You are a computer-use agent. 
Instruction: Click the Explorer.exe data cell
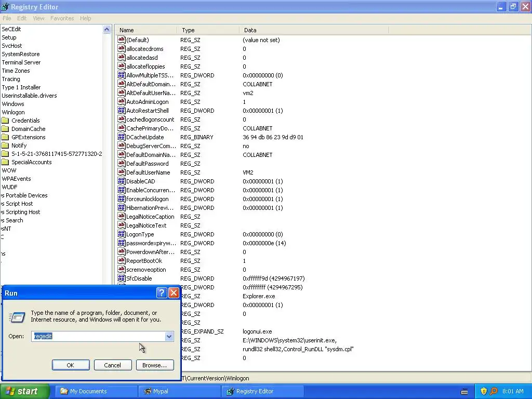click(259, 296)
